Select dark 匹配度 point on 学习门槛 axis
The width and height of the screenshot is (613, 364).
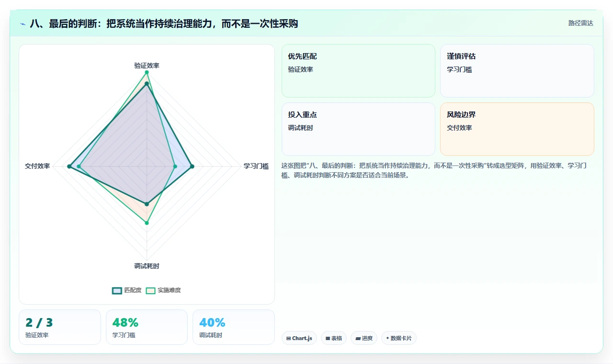point(192,166)
